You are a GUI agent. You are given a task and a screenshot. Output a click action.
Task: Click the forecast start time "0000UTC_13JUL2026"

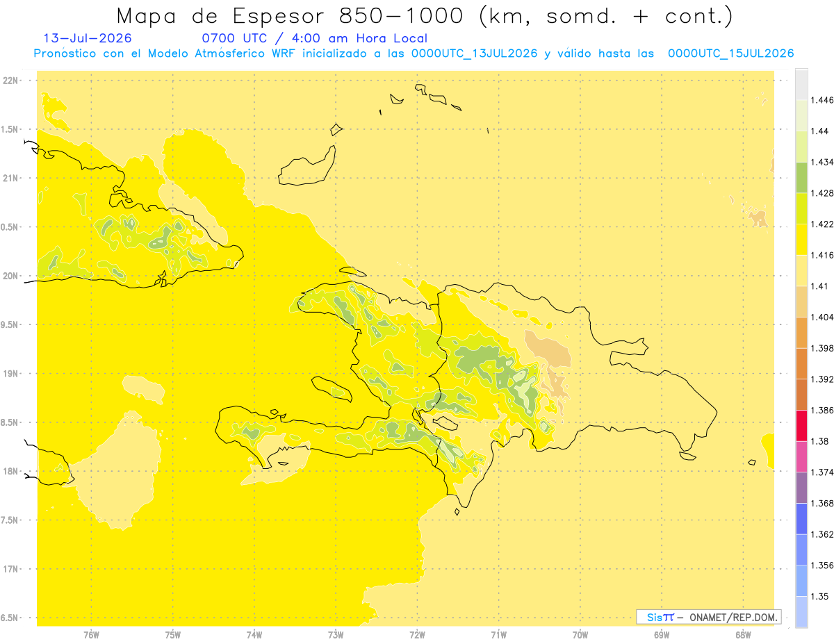click(x=474, y=53)
